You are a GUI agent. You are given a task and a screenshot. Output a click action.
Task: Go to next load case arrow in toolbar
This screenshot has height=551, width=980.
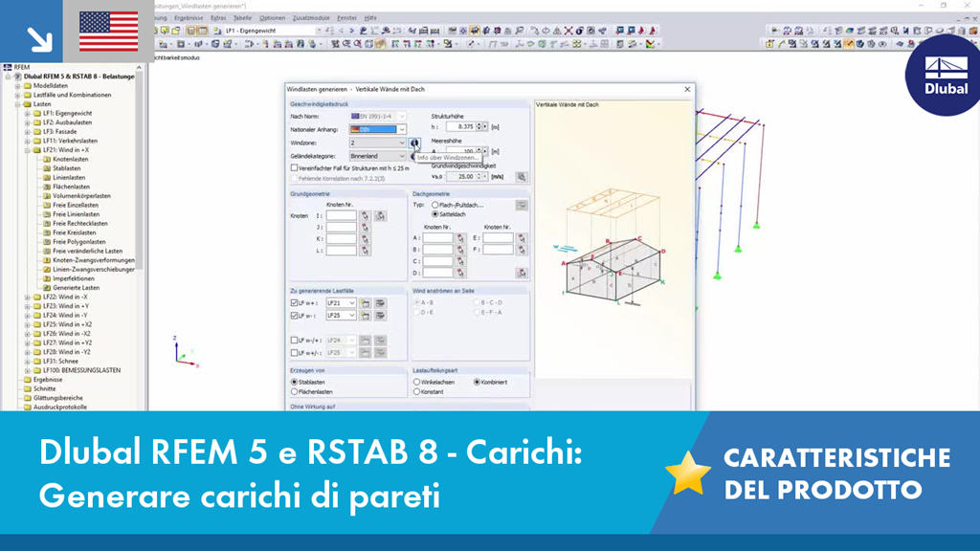tap(351, 30)
